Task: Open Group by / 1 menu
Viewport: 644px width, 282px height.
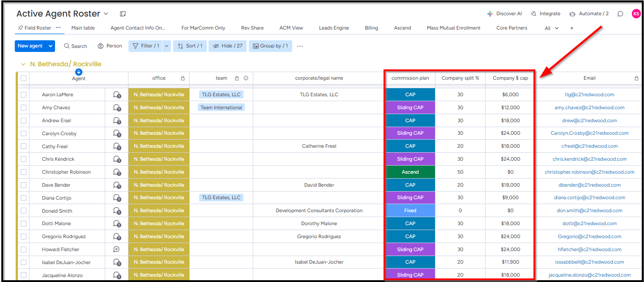Action: (270, 46)
